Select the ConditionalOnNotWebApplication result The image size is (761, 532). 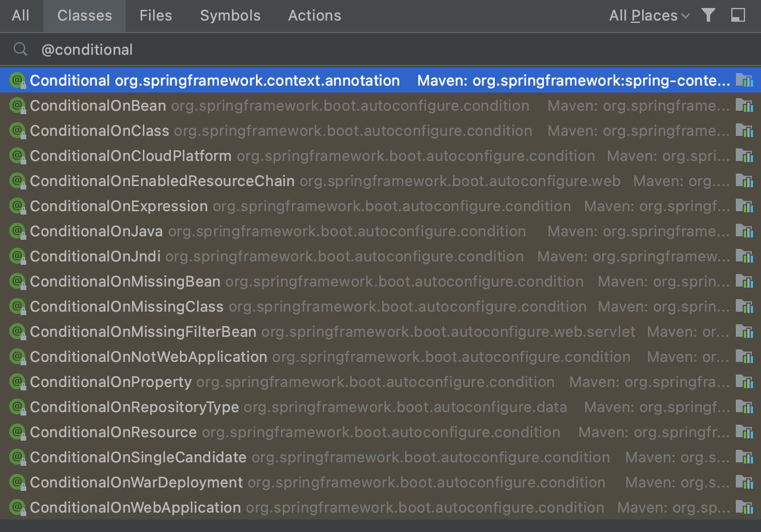pos(380,357)
